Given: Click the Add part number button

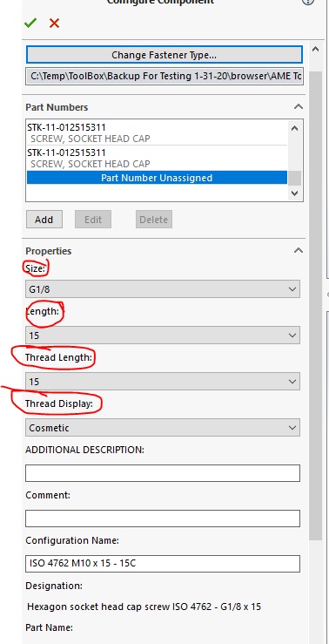Looking at the screenshot, I should (x=44, y=220).
